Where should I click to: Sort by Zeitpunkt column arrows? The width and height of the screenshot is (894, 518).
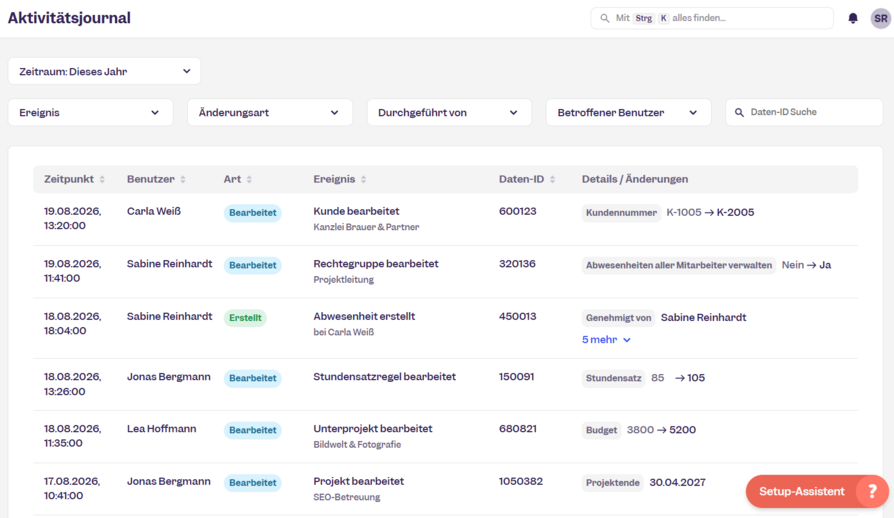(102, 180)
